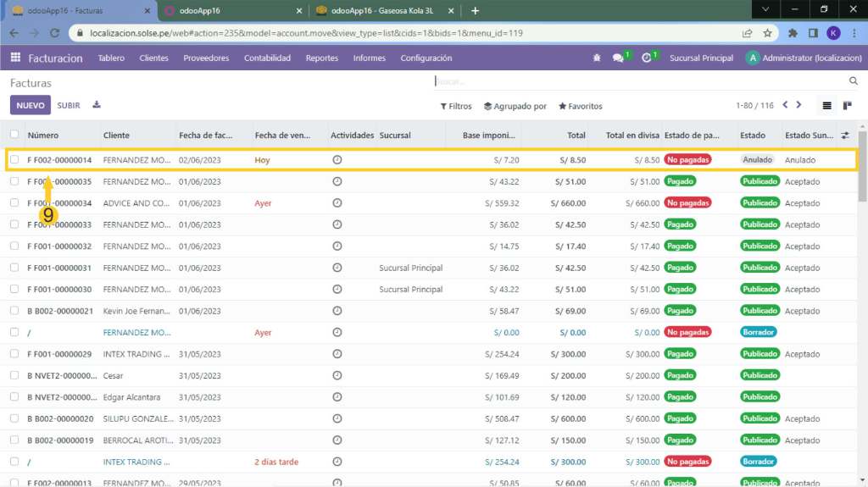Switch to kanban view
The height and width of the screenshot is (487, 868).
pos(847,106)
